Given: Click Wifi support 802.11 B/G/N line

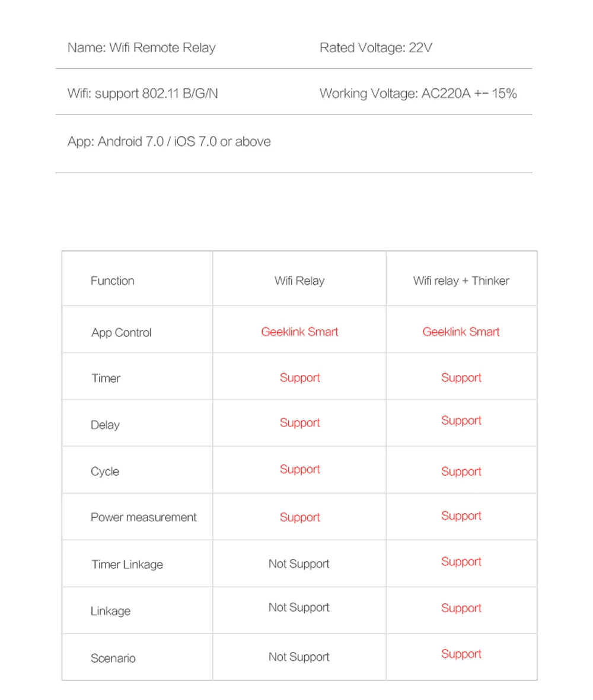Looking at the screenshot, I should tap(143, 94).
